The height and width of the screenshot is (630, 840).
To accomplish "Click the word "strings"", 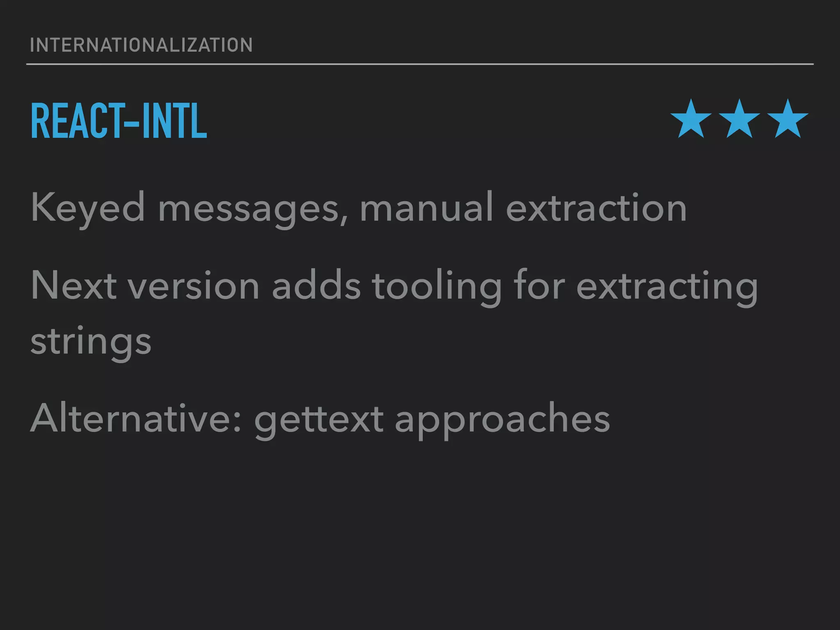I will [x=91, y=343].
